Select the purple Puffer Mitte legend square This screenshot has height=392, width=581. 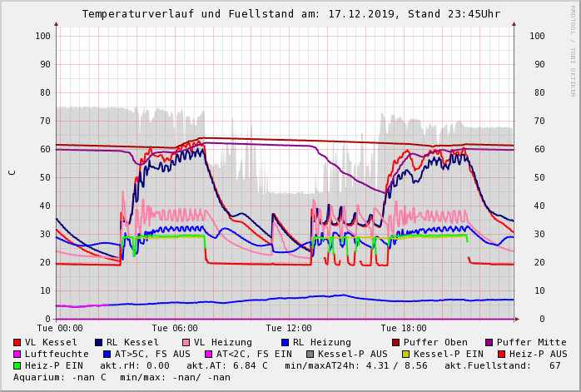click(489, 342)
